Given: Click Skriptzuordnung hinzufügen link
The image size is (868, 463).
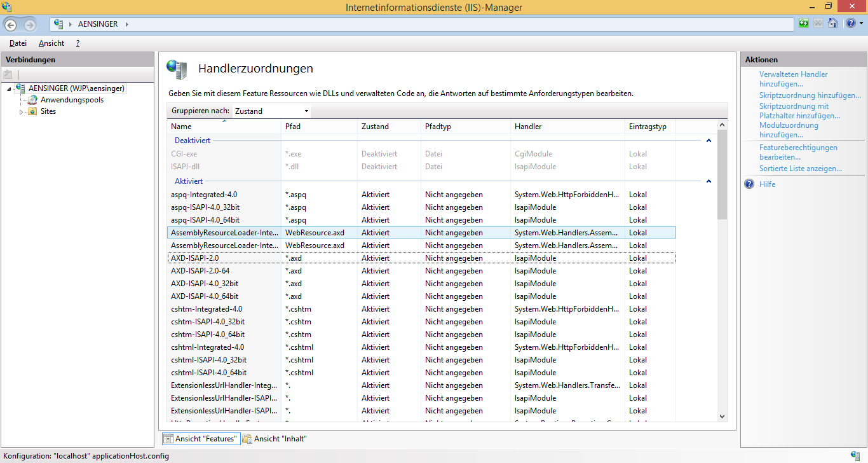Looking at the screenshot, I should click(810, 95).
